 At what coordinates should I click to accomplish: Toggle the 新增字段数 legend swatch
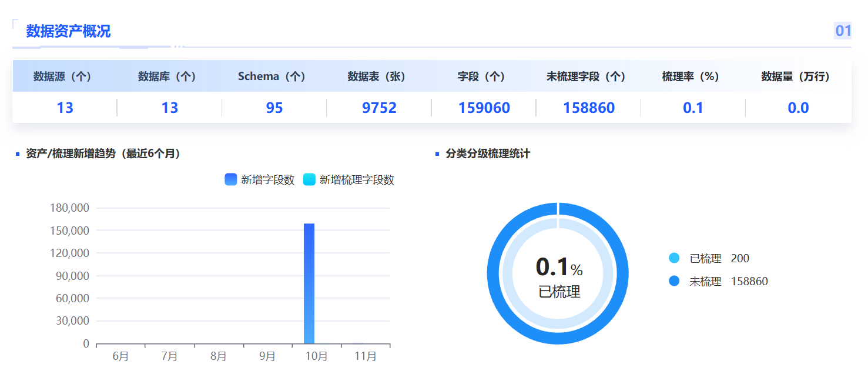point(230,180)
